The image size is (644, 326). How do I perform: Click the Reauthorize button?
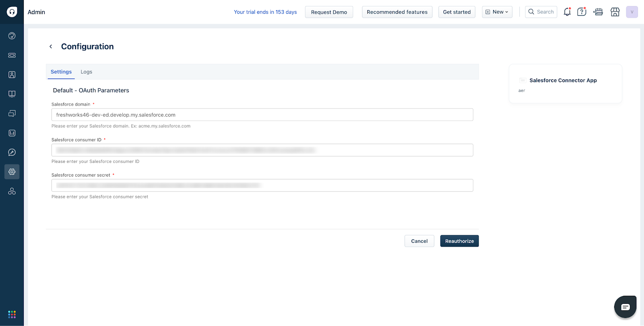(460, 241)
